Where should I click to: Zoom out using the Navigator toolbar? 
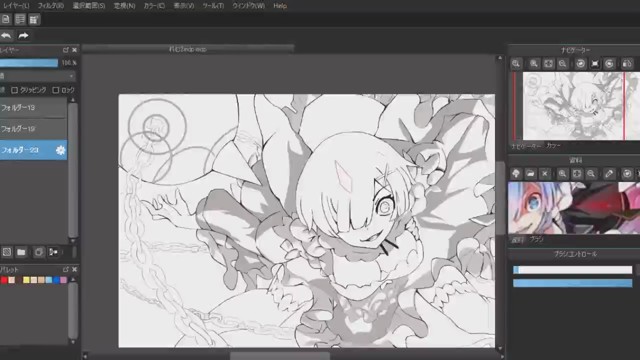562,64
